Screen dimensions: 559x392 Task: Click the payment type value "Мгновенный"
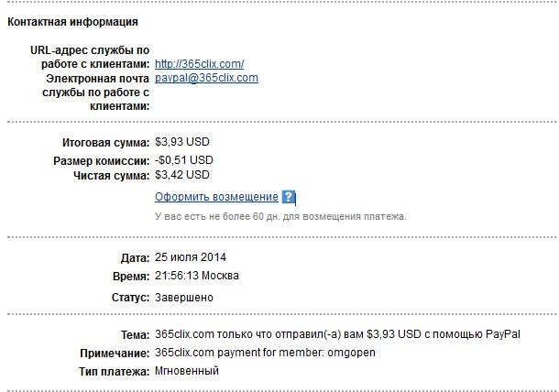[x=187, y=371]
